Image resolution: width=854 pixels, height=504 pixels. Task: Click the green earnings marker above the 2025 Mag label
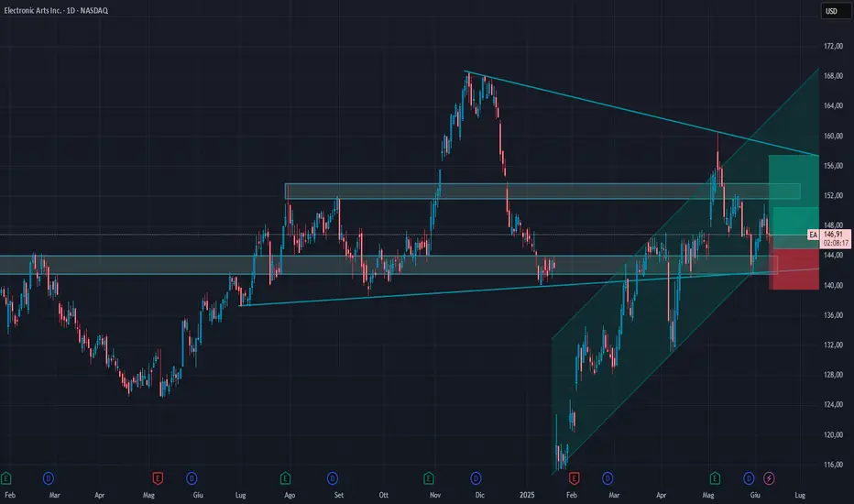pyautogui.click(x=715, y=478)
